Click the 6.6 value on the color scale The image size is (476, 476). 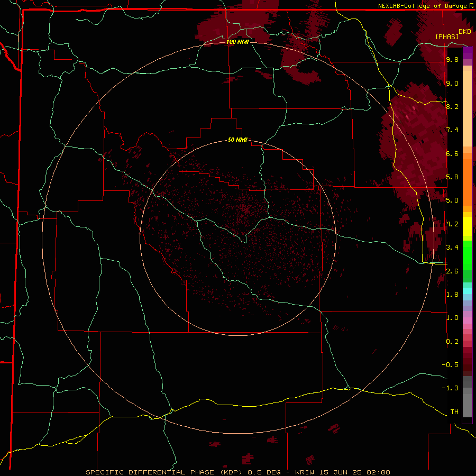(452, 153)
